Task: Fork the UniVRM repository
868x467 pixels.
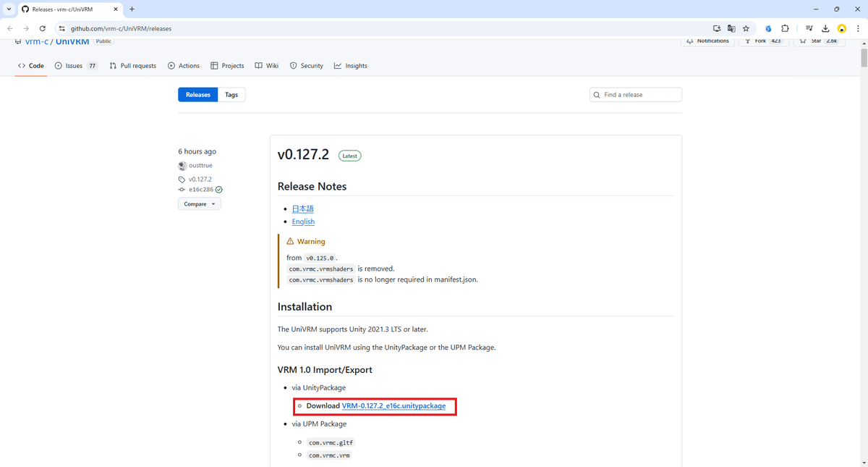Action: click(x=765, y=41)
